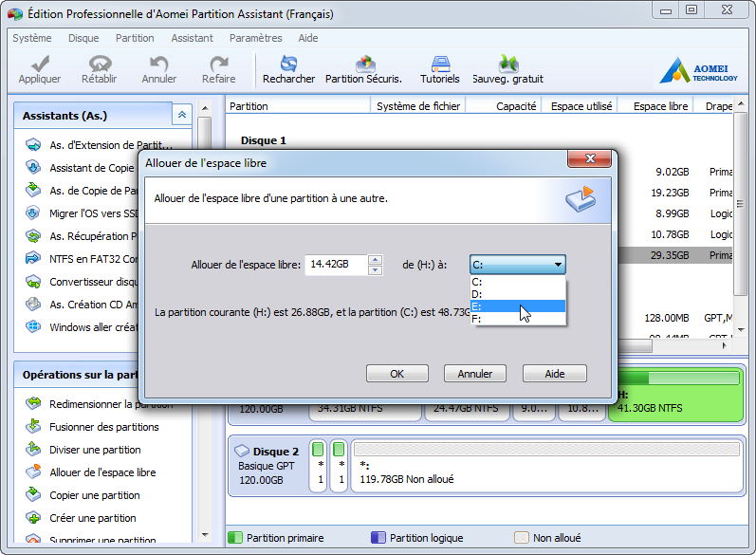Viewport: 756px width, 555px height.
Task: Sort by Capacité column header
Action: [504, 106]
